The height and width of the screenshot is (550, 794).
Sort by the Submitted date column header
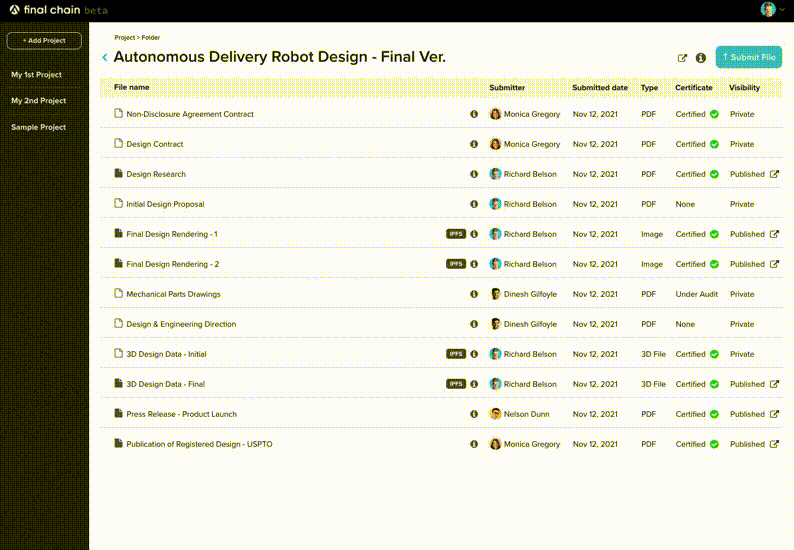(x=600, y=88)
